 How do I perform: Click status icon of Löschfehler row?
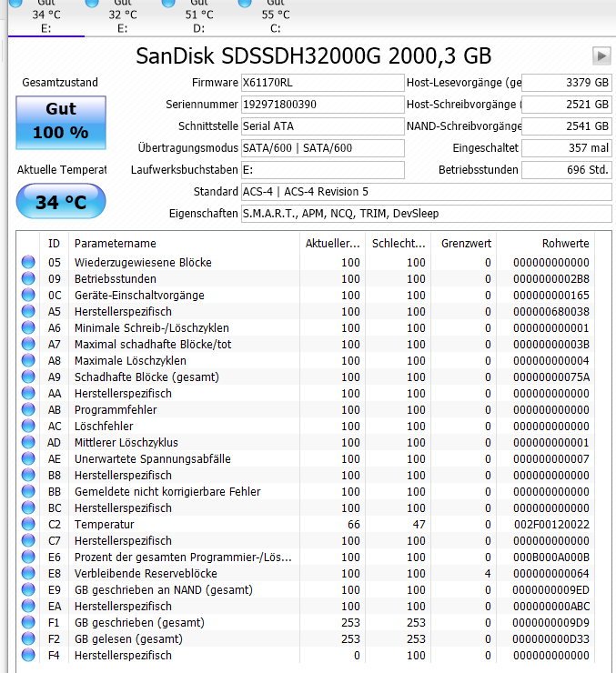point(28,426)
